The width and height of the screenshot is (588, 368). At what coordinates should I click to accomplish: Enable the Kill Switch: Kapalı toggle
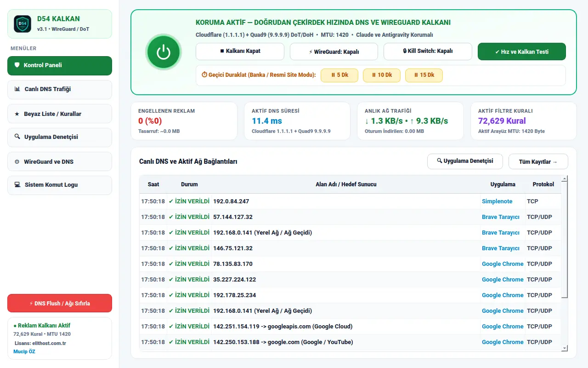click(x=428, y=52)
